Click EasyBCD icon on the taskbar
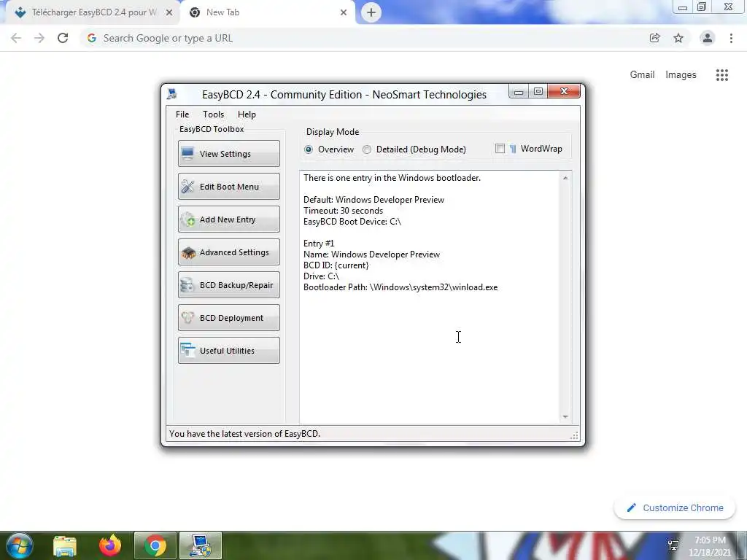 pos(200,545)
